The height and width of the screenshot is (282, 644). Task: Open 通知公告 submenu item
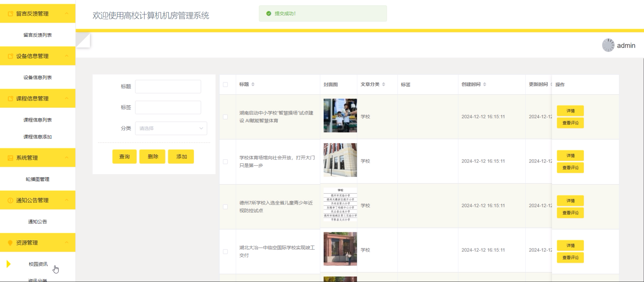pyautogui.click(x=38, y=221)
